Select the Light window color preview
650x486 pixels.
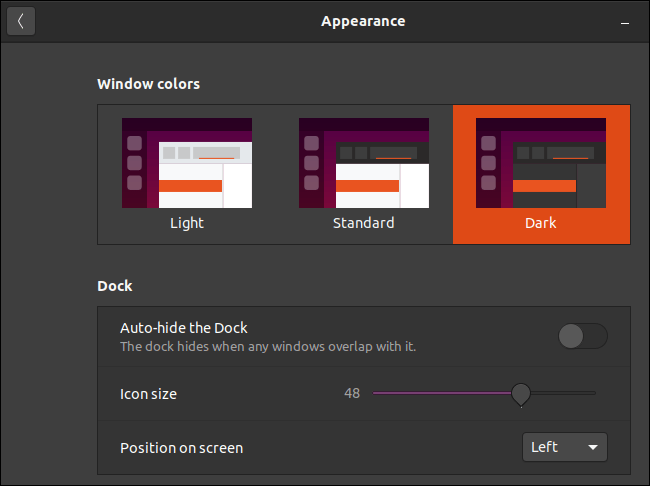tap(187, 163)
